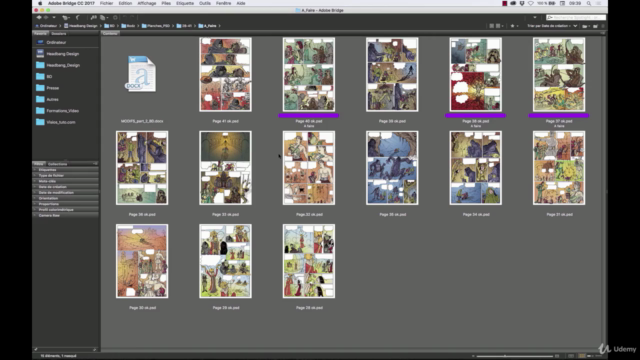640x360 pixels.
Task: Open the Fichier menu
Action: click(107, 3)
